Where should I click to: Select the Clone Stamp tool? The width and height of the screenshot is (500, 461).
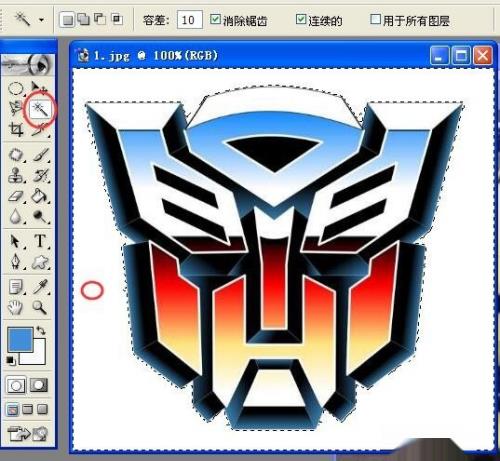point(15,176)
